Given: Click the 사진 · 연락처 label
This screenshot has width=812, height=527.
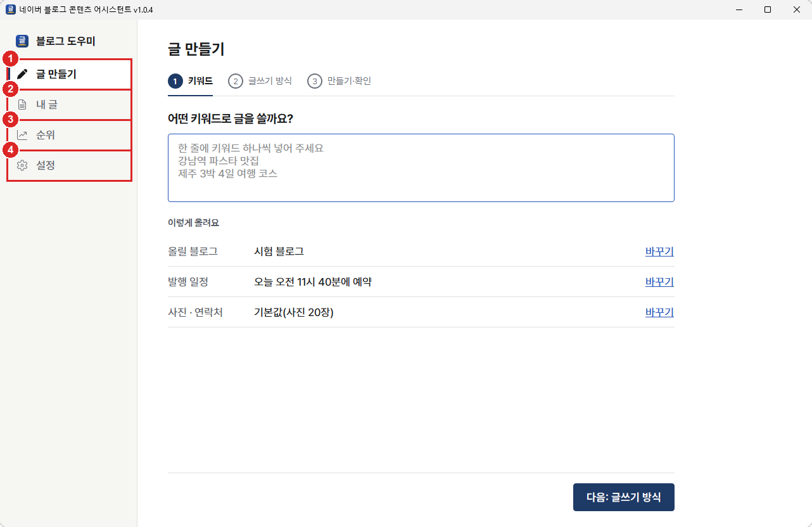Looking at the screenshot, I should point(195,312).
